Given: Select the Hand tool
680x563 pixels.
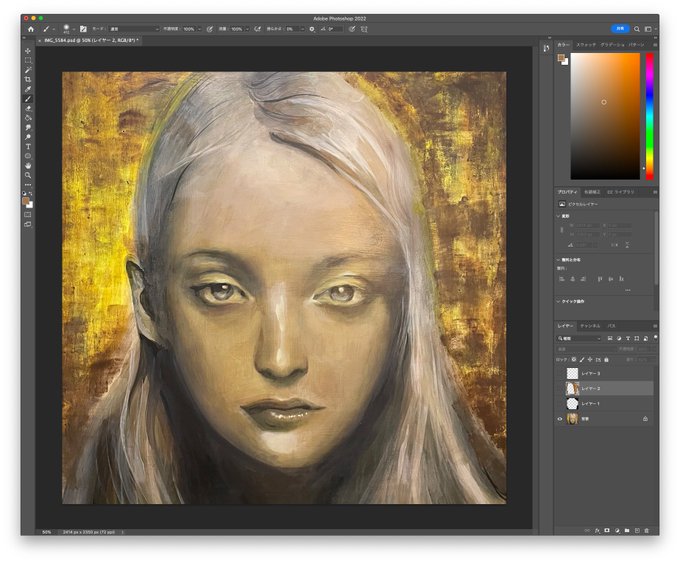Looking at the screenshot, I should [x=28, y=166].
